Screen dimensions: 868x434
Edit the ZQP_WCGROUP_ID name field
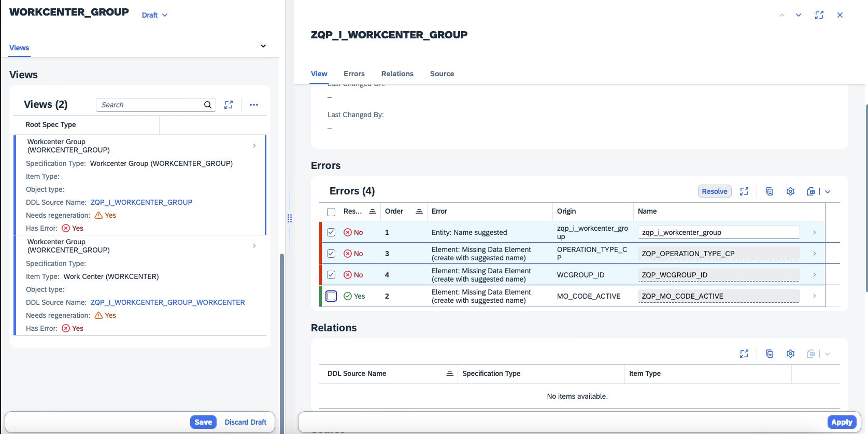(718, 275)
